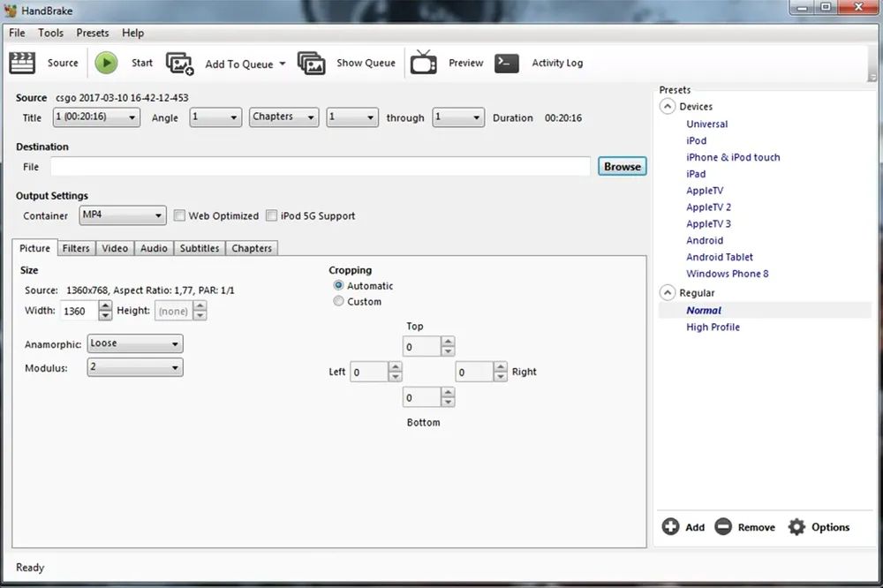883x588 pixels.
Task: Switch to the Video tab
Action: (115, 248)
